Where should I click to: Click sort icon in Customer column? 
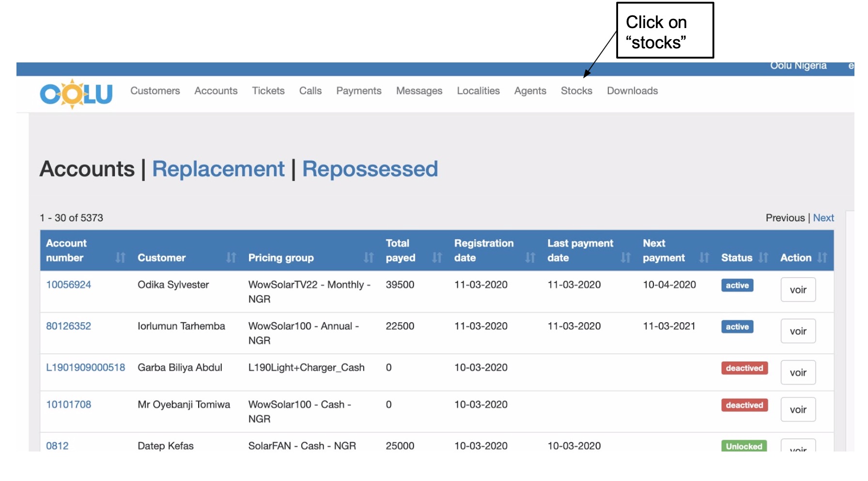pos(231,258)
